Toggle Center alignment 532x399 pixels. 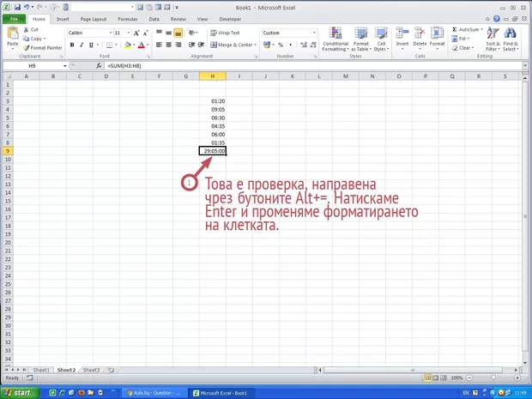point(169,45)
